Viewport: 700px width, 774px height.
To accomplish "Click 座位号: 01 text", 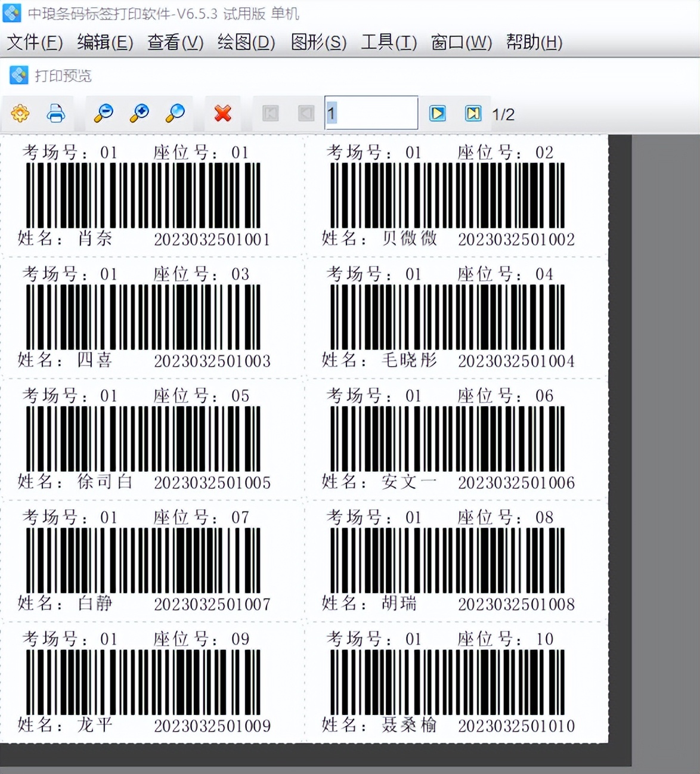I will 201,153.
